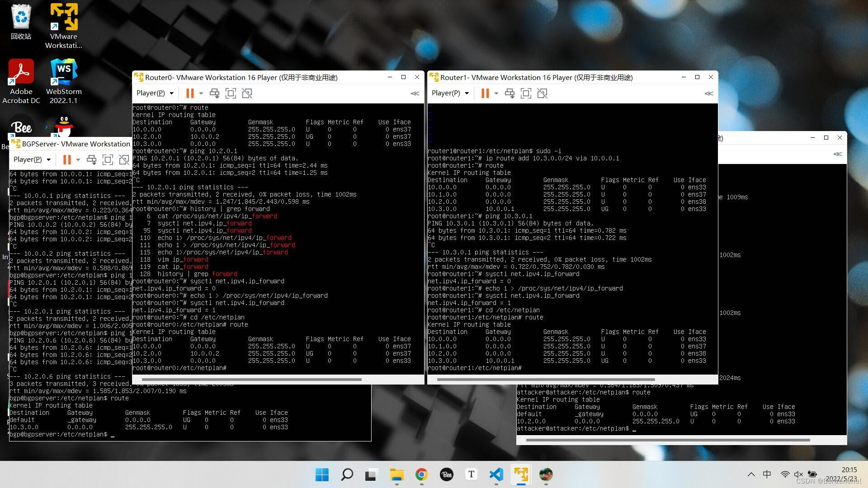The image size is (868, 488).
Task: Click Router0 horizontal scrollbar
Action: tap(252, 380)
